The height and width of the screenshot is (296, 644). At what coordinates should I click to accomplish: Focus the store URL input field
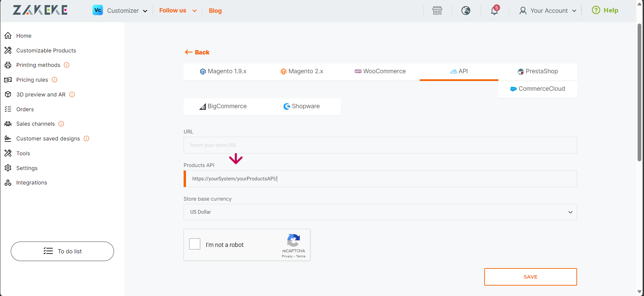(x=380, y=145)
